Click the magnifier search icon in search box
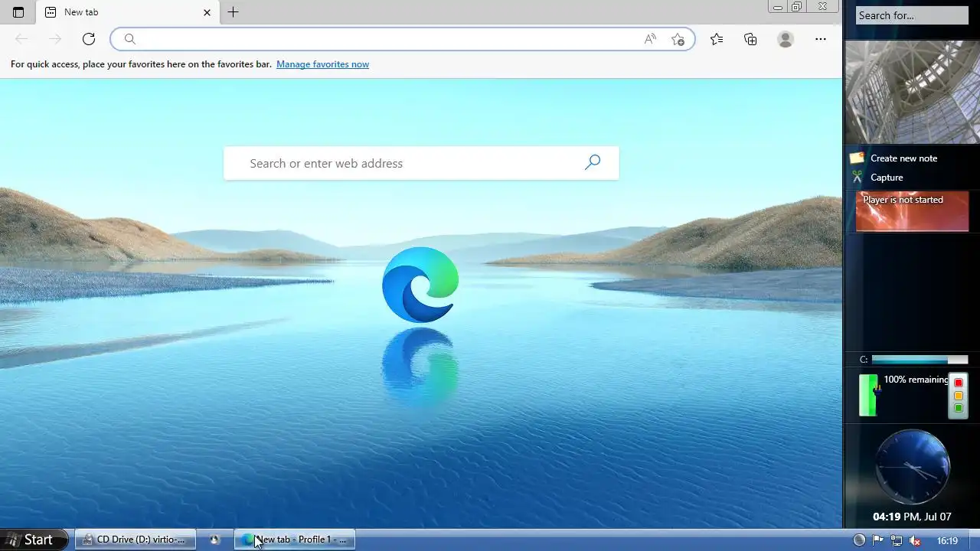Image resolution: width=980 pixels, height=551 pixels. 593,162
